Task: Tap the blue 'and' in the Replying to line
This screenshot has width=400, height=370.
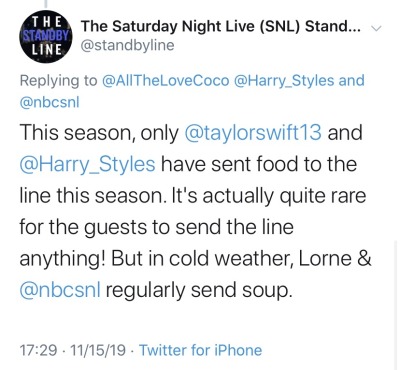Action: (x=351, y=81)
